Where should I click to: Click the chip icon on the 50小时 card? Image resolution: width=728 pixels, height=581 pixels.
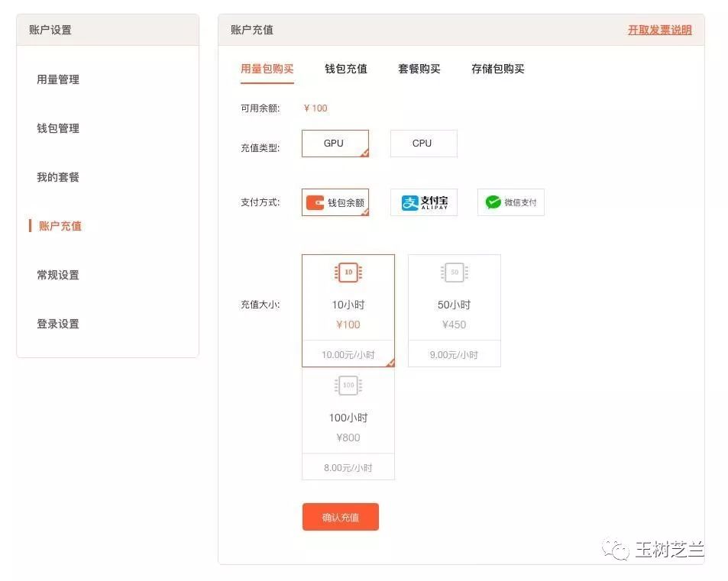coord(454,272)
